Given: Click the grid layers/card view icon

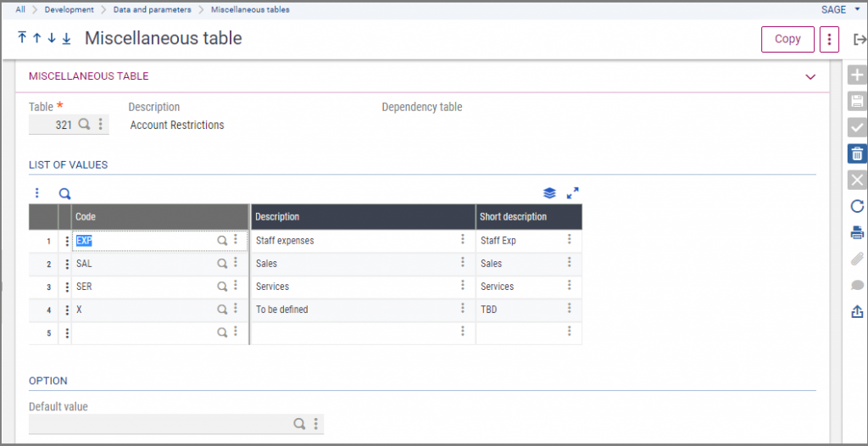Looking at the screenshot, I should click(x=549, y=193).
